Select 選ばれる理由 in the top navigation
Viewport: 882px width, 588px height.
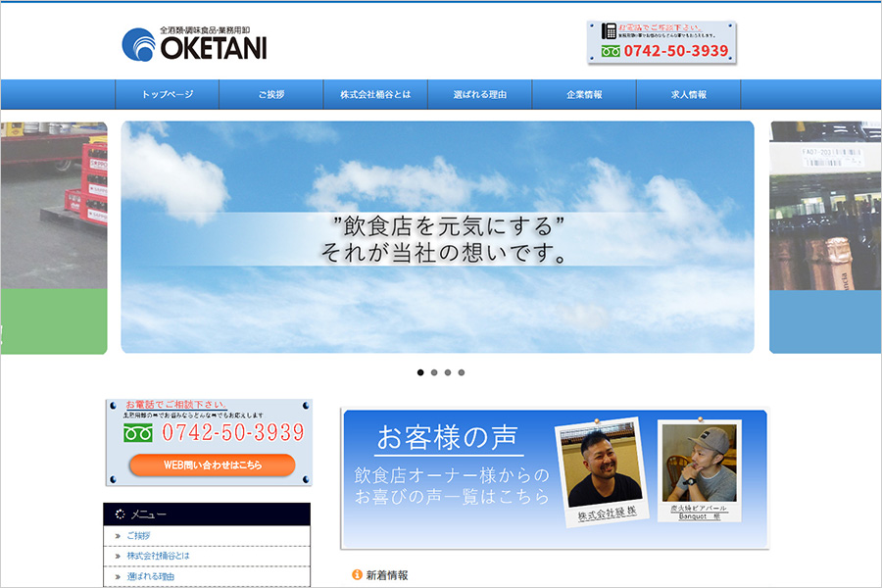click(480, 95)
